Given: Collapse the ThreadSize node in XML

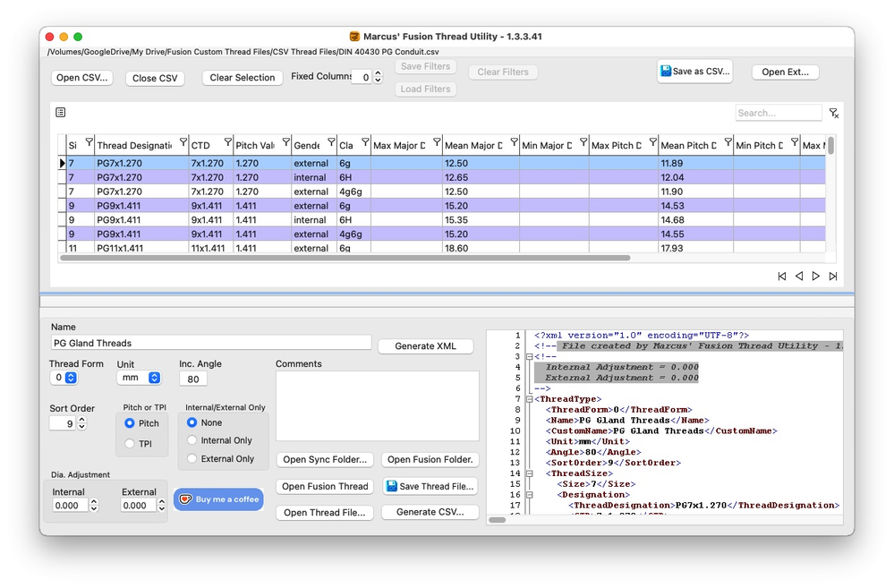Looking at the screenshot, I should (529, 473).
